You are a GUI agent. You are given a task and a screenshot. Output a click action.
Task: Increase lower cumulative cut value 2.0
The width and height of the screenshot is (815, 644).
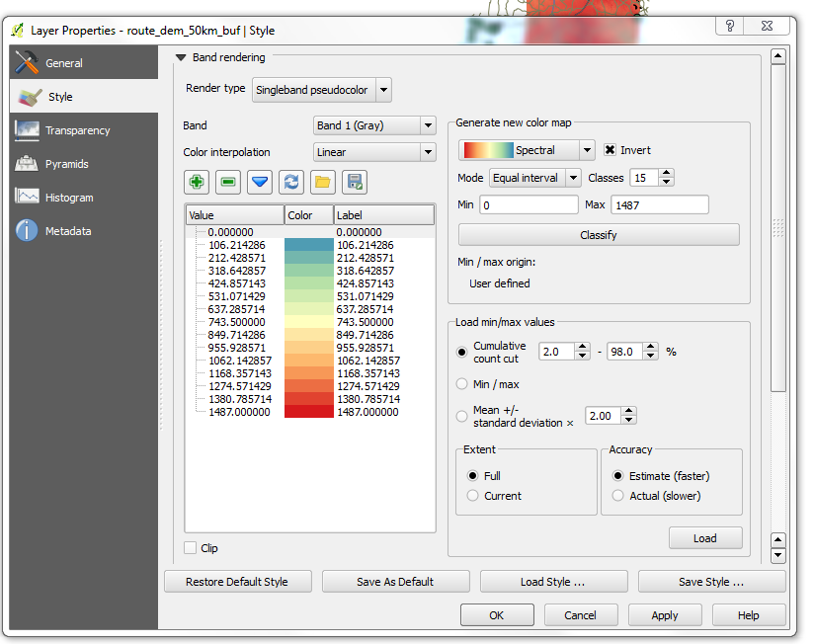583,348
